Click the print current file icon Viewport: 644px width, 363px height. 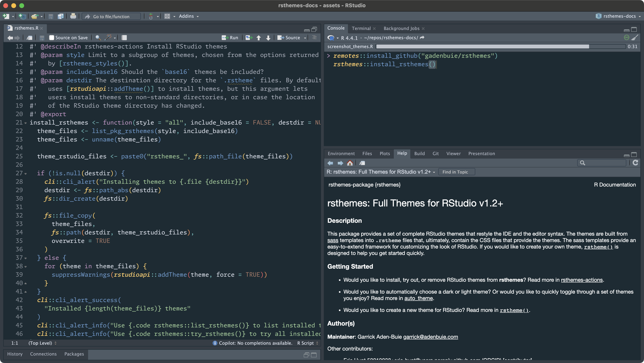(x=73, y=16)
